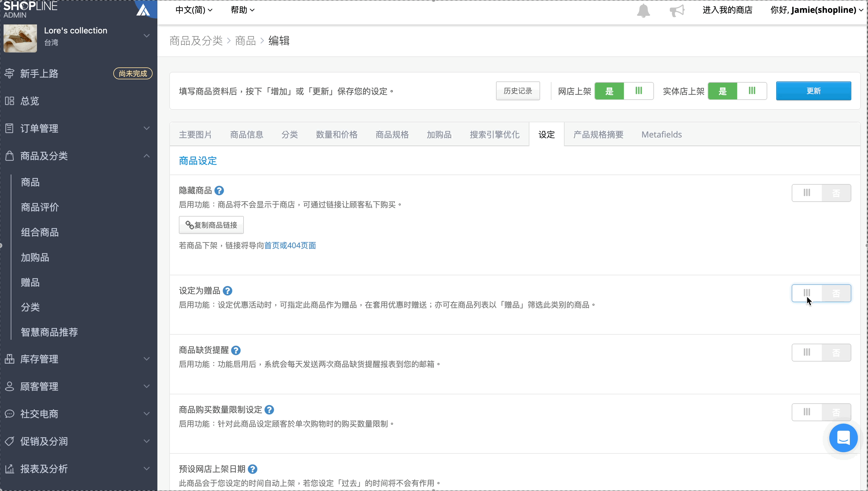Screen dimensions: 868x491
Task: Open 商品 in the sidebar submenu
Action: pyautogui.click(x=30, y=182)
